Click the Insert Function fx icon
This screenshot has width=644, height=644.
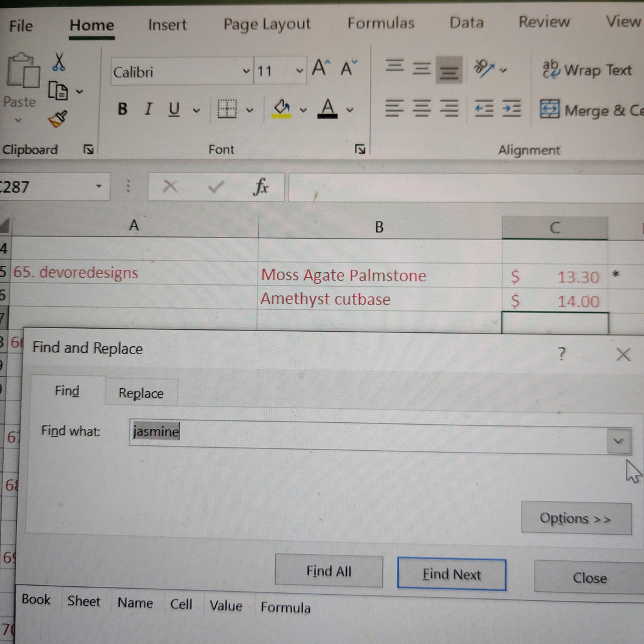click(261, 187)
